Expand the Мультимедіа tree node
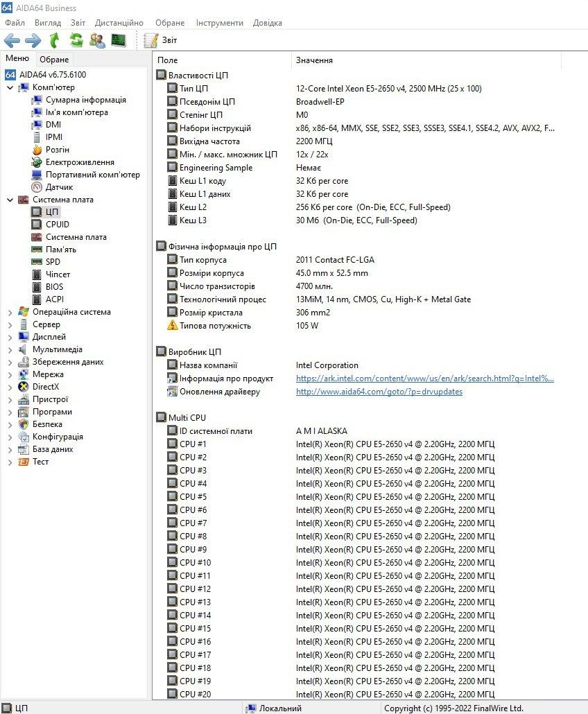Screen dimensions: 588x714 pyautogui.click(x=10, y=349)
